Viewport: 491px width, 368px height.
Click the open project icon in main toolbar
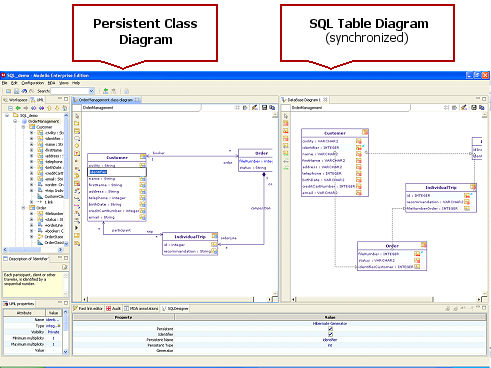point(8,91)
